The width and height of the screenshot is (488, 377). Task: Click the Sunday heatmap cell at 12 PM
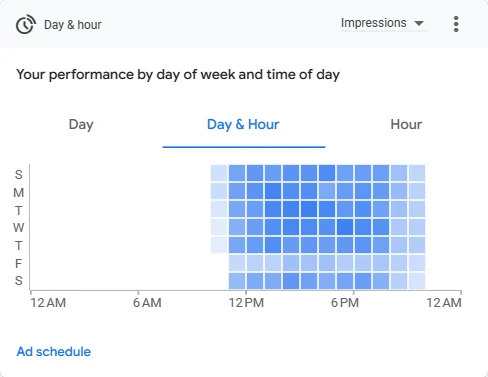(x=255, y=173)
